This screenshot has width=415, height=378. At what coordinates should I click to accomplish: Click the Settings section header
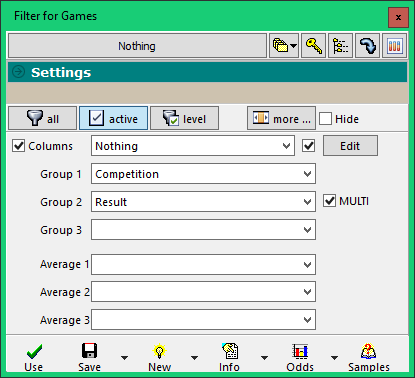coord(207,72)
